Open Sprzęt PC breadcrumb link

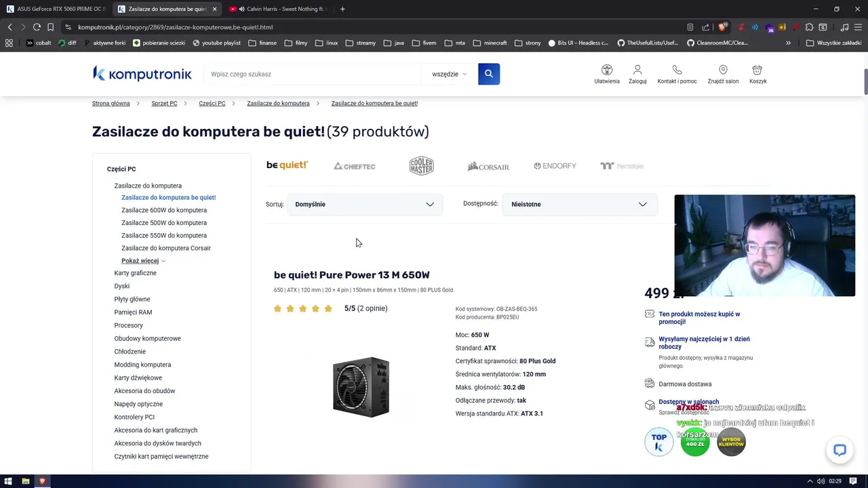point(164,104)
